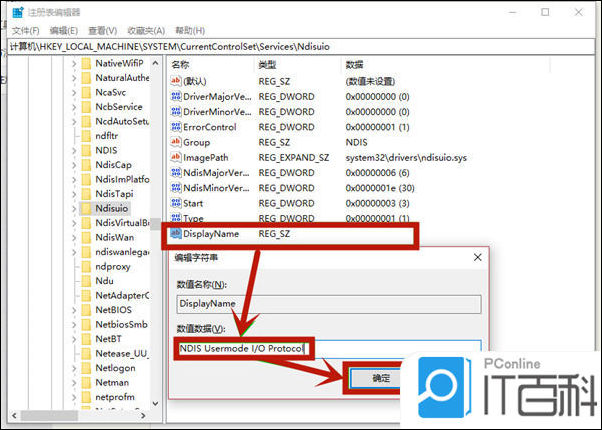Screen dimensions: 602x430
Task: Click the Start DWORD value icon
Action: (x=176, y=203)
